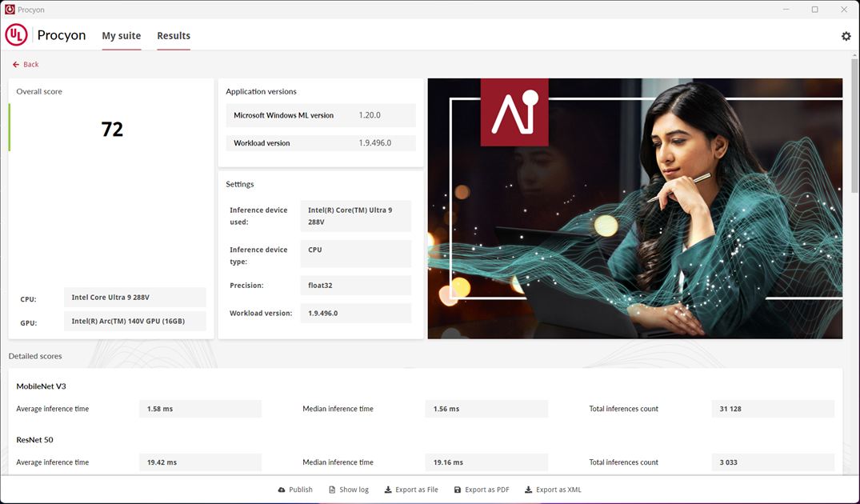Go Back to the previous page
The image size is (860, 504).
pos(26,65)
